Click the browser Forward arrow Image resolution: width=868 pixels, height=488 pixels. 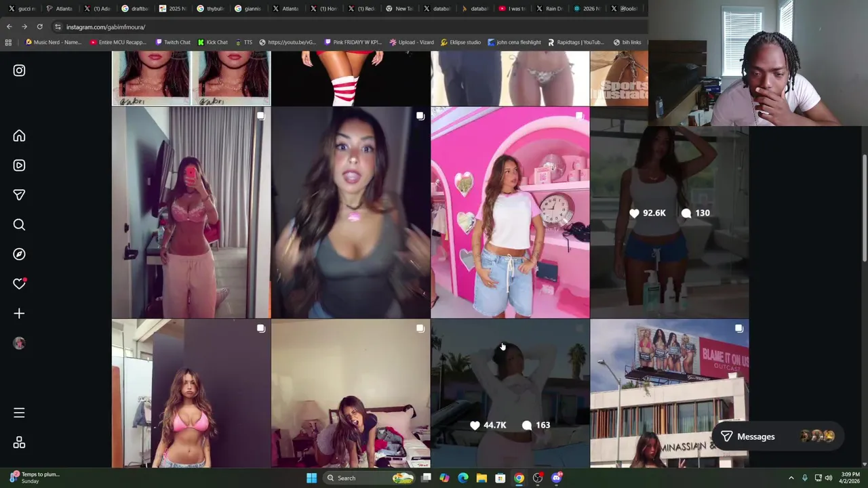[x=24, y=27]
